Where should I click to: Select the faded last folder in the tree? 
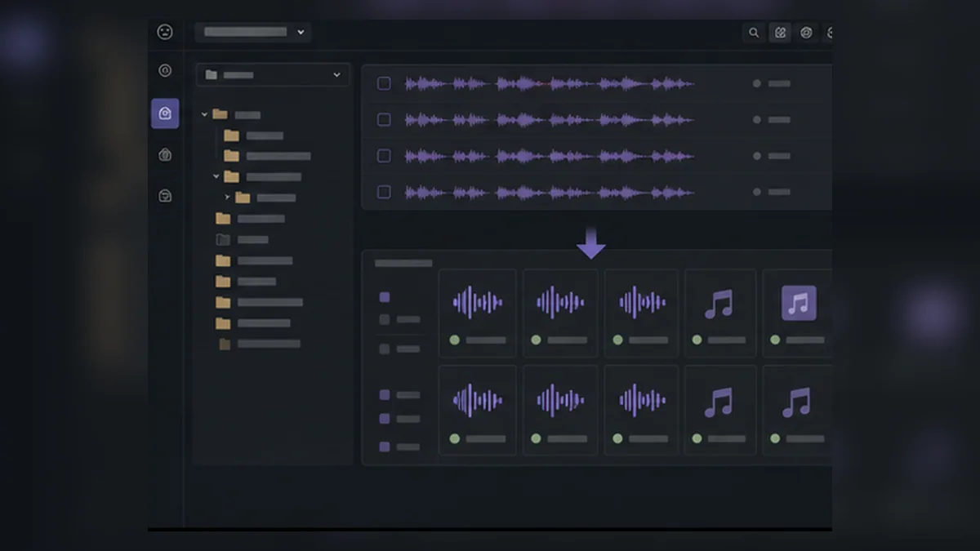click(225, 344)
